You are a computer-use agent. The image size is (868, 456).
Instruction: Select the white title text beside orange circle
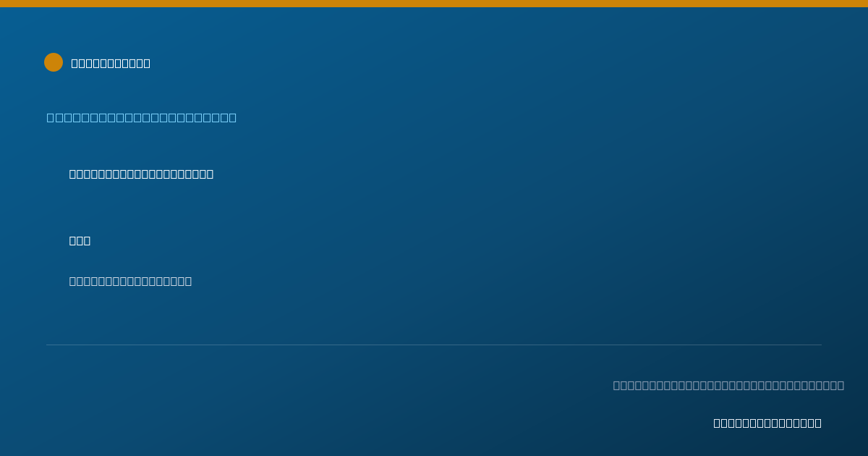111,63
